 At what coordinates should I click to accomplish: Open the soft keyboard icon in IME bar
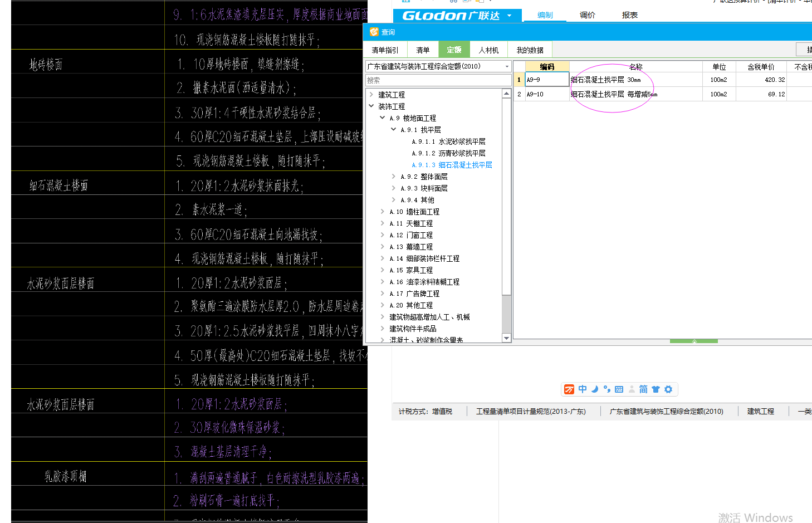click(619, 389)
